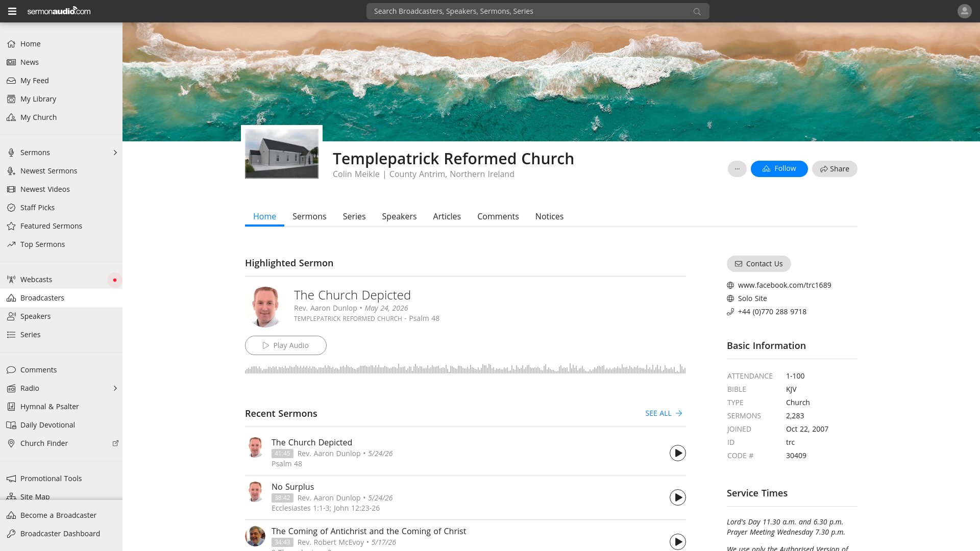The width and height of the screenshot is (980, 551).
Task: Switch to the Series tab
Action: (354, 216)
